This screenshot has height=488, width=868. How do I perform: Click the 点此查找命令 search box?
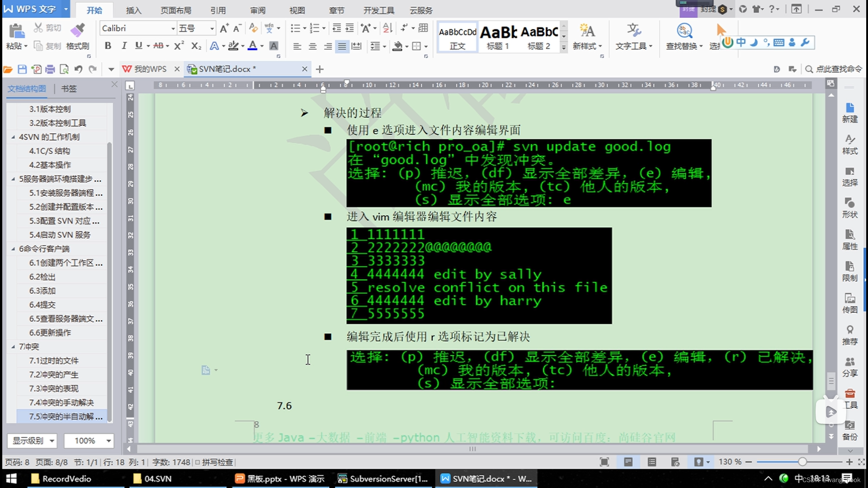click(x=834, y=69)
